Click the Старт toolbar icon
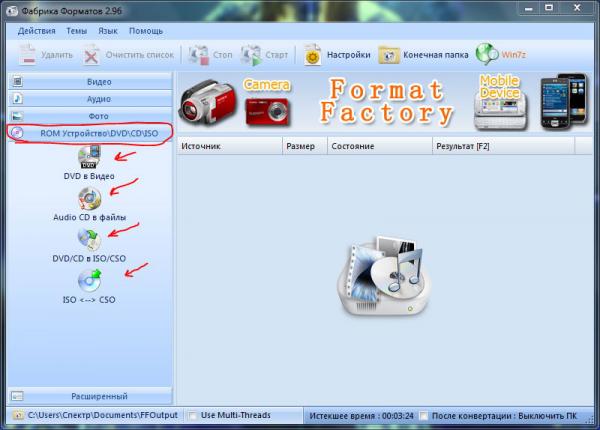The width and height of the screenshot is (600, 430). 251,55
